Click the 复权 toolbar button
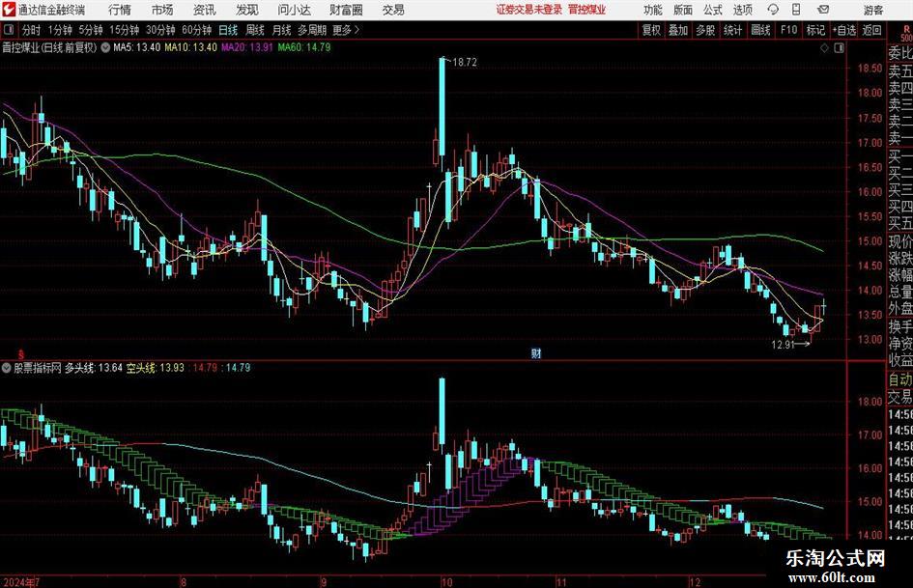Image resolution: width=913 pixels, height=588 pixels. pyautogui.click(x=651, y=30)
